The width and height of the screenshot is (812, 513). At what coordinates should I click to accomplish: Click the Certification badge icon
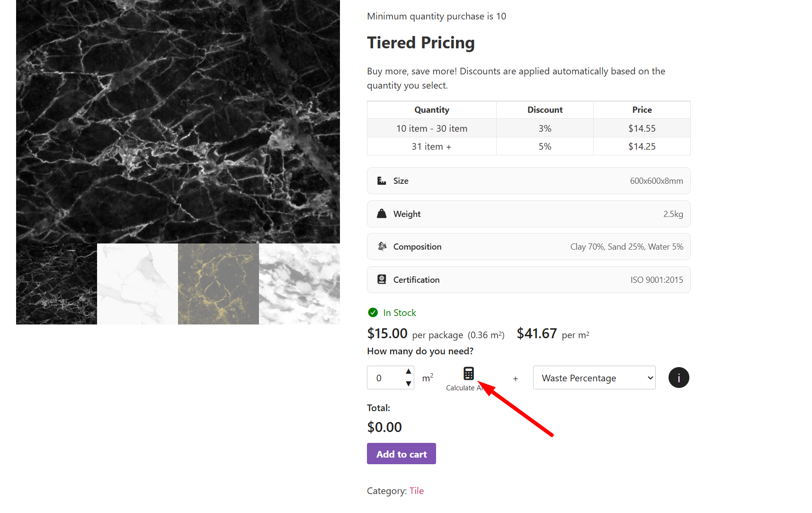(x=382, y=279)
